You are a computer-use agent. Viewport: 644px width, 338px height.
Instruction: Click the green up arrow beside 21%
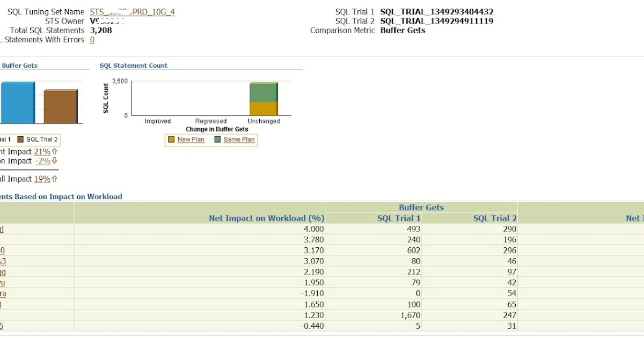click(x=54, y=152)
